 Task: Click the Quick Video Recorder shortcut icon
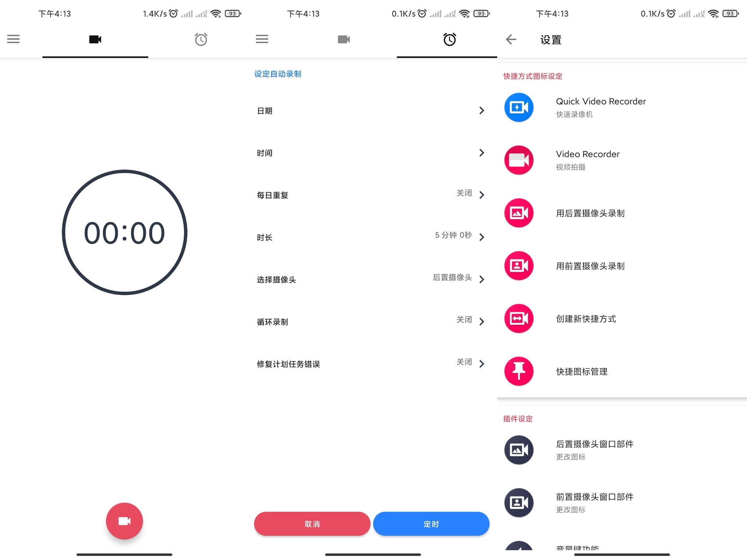pos(519,107)
